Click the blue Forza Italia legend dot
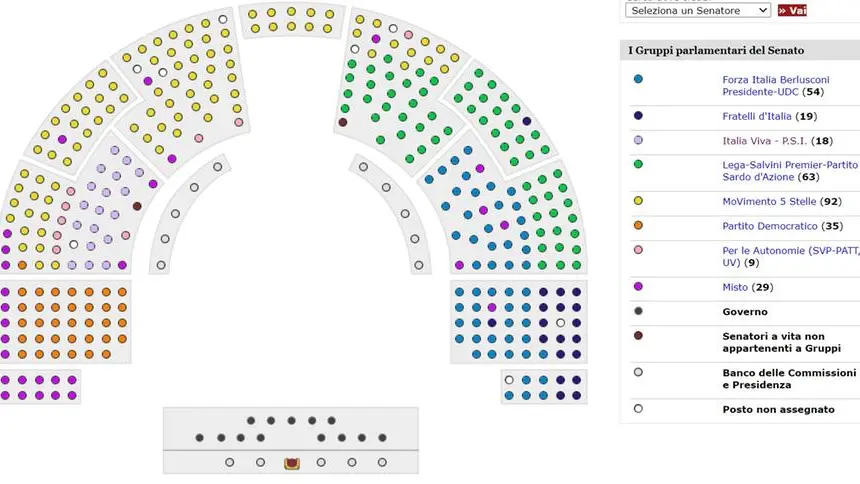Viewport: 860px width, 484px height. pyautogui.click(x=638, y=79)
